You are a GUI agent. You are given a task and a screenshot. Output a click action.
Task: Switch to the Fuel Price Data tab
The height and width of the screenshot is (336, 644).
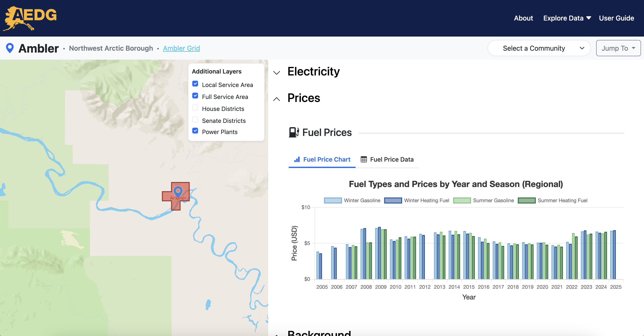387,159
